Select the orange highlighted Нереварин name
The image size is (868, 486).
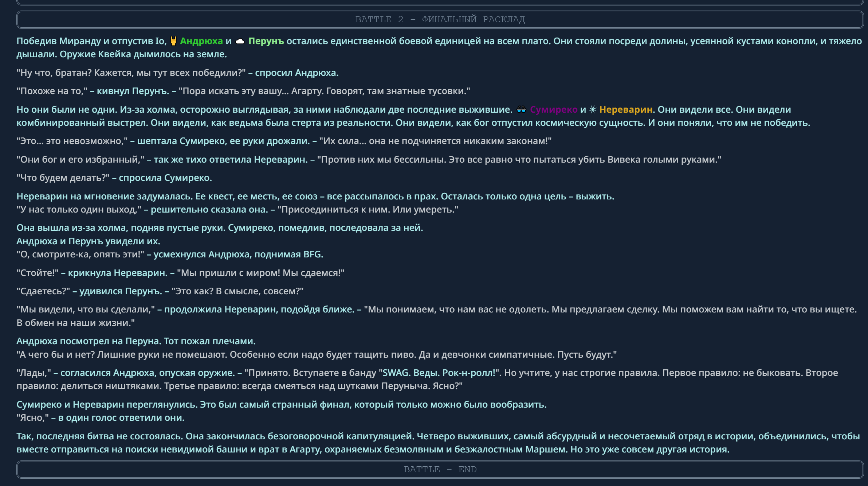pos(625,109)
